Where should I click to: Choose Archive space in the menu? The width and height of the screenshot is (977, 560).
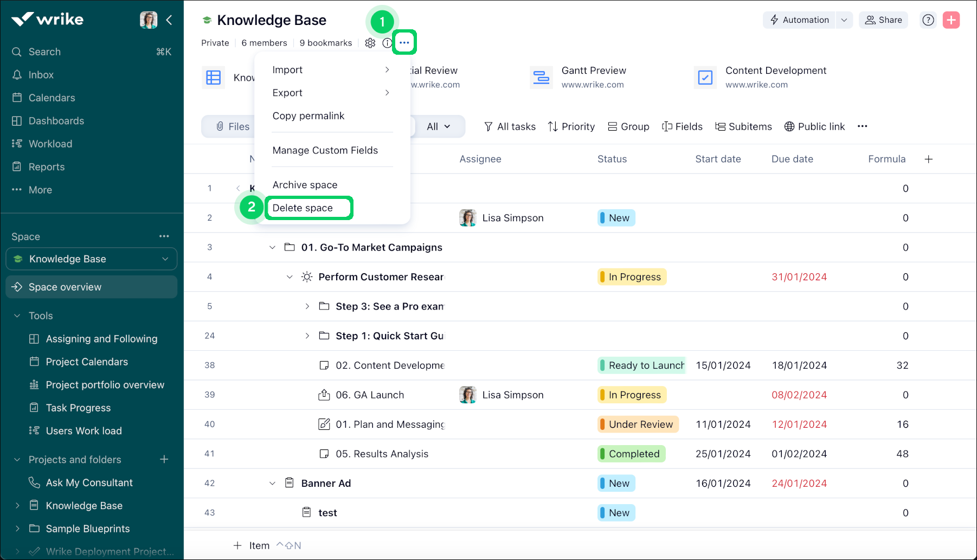click(x=305, y=184)
